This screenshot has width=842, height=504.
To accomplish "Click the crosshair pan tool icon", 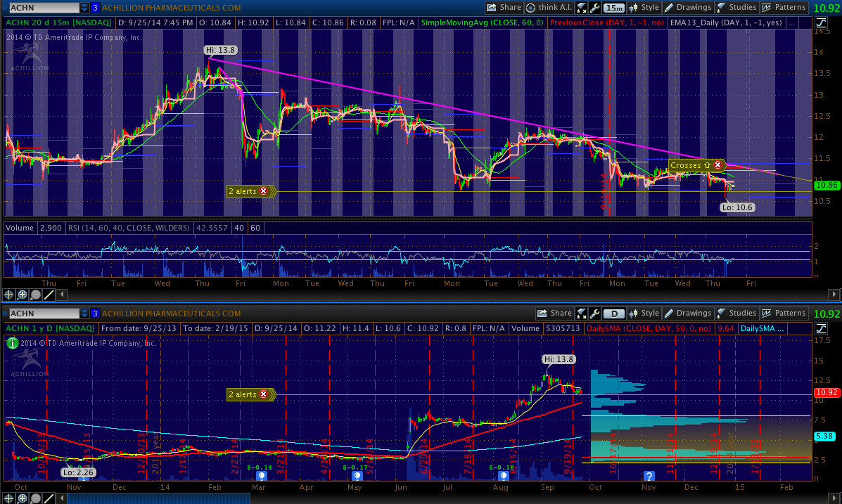I will click(x=10, y=295).
